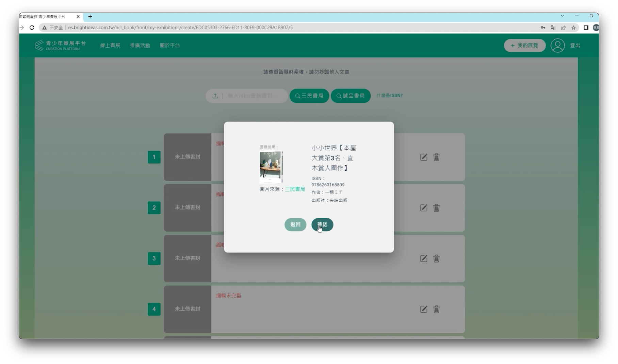Open the 三民書局 image source link
This screenshot has height=364, width=618.
(295, 189)
